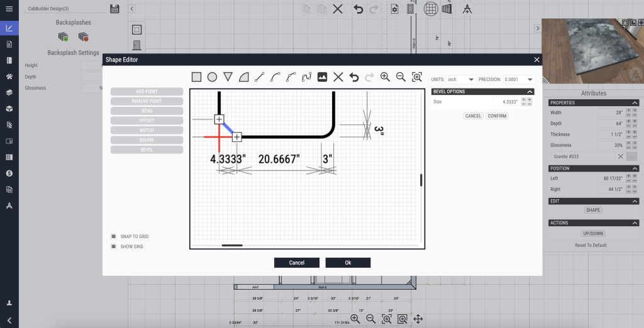Click the 3D box icon in left sidebar
This screenshot has height=328, width=644.
[x=9, y=109]
